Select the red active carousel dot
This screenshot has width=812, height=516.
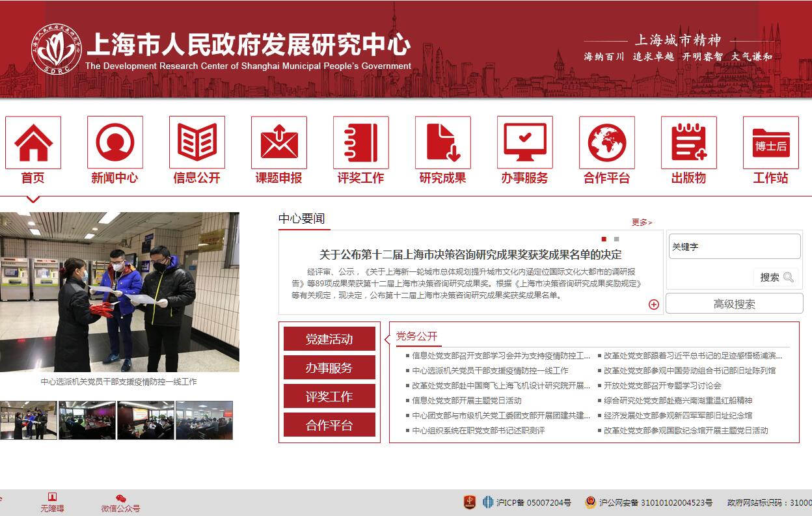click(x=604, y=239)
